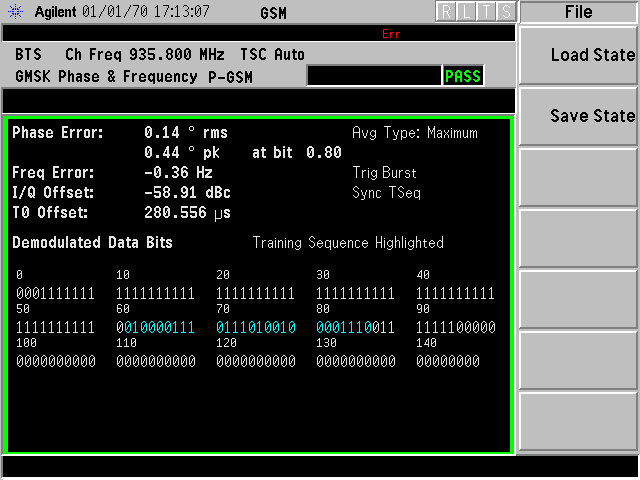Click the empty black field beside PASS
This screenshot has width=640, height=480.
pyautogui.click(x=373, y=76)
